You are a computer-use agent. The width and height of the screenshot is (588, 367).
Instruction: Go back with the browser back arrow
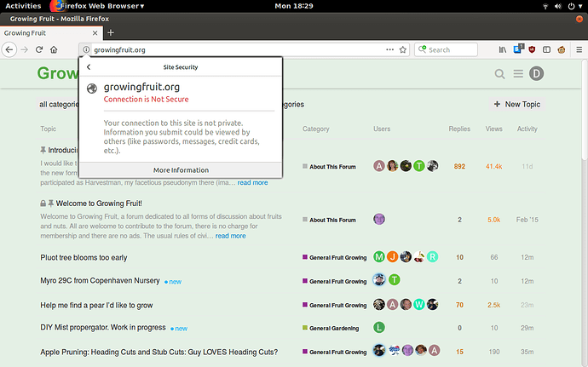point(9,49)
